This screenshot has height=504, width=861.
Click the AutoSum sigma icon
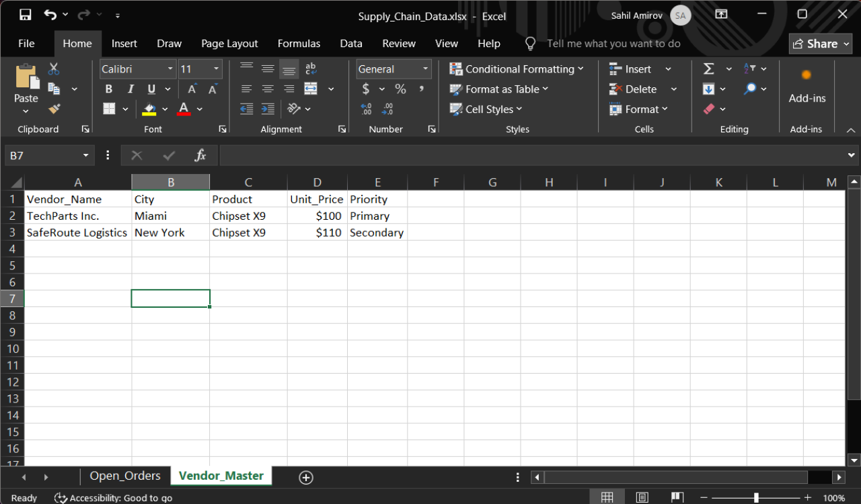pos(708,69)
